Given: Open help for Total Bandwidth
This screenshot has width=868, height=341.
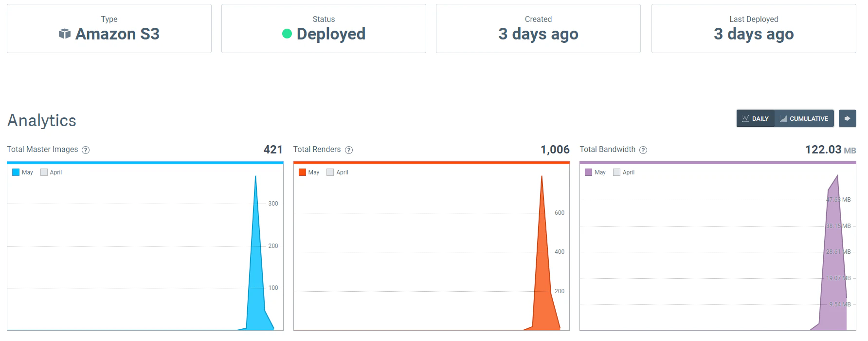Looking at the screenshot, I should click(x=643, y=150).
